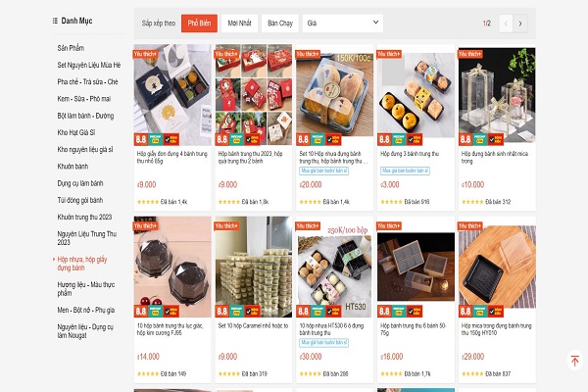
Task: Click the Danh Mục list icon
Action: 55,21
